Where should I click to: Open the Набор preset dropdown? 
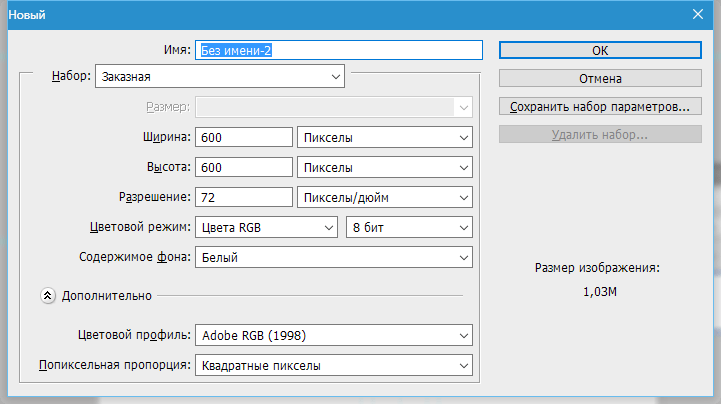click(x=220, y=76)
